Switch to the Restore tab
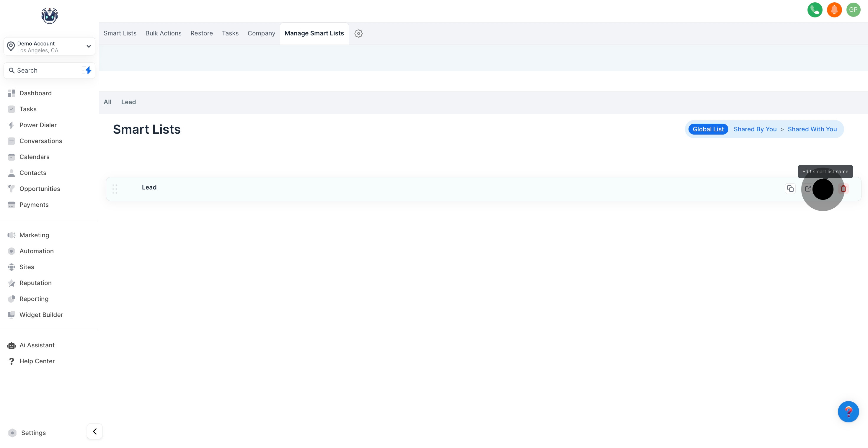This screenshot has height=448, width=868. 201,33
